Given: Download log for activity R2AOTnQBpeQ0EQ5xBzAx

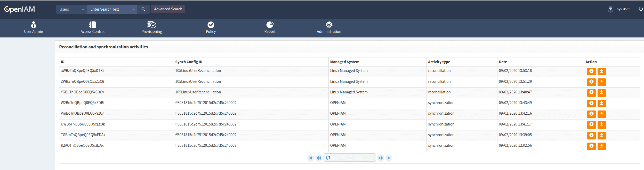Looking at the screenshot, I should [x=601, y=146].
